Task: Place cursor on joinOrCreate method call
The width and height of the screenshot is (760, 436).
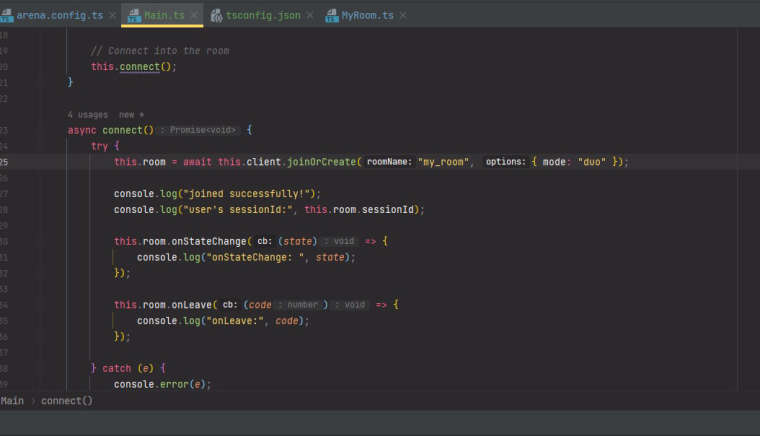Action: [x=322, y=162]
